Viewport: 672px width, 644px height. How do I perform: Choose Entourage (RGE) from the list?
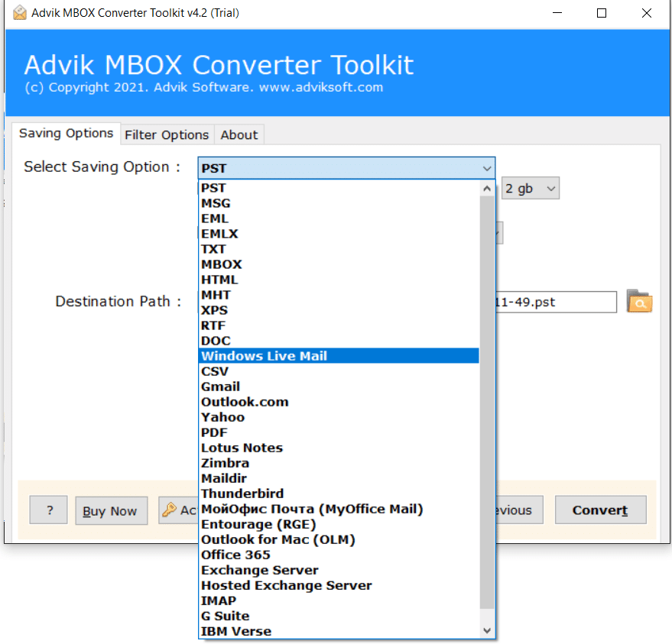pyautogui.click(x=339, y=524)
